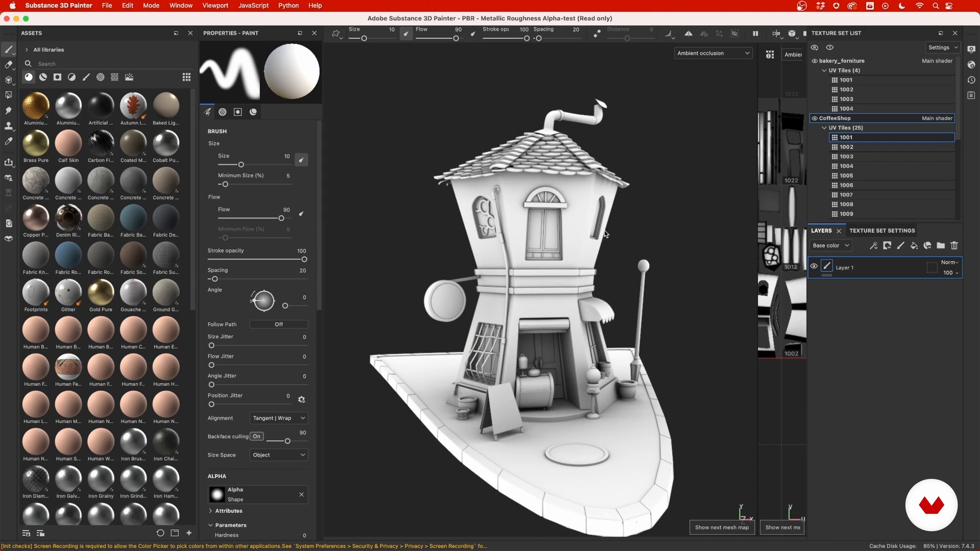Open Alignment Tangent | Wrap dropdown
This screenshot has width=980, height=551.
click(x=279, y=418)
